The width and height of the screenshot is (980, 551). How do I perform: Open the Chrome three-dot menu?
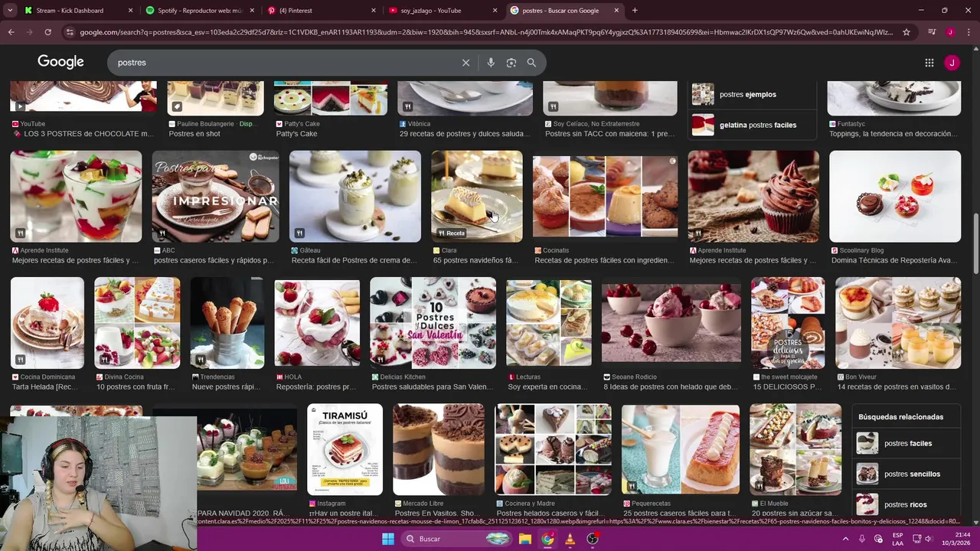click(968, 32)
